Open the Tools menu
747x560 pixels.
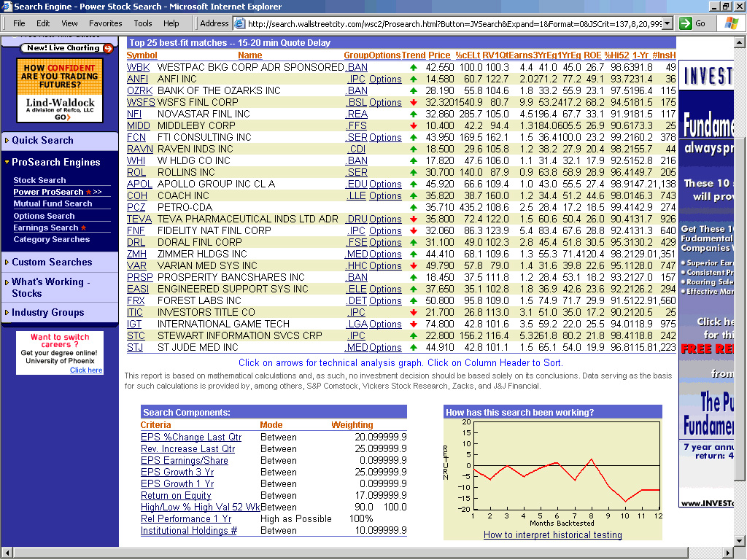[143, 23]
